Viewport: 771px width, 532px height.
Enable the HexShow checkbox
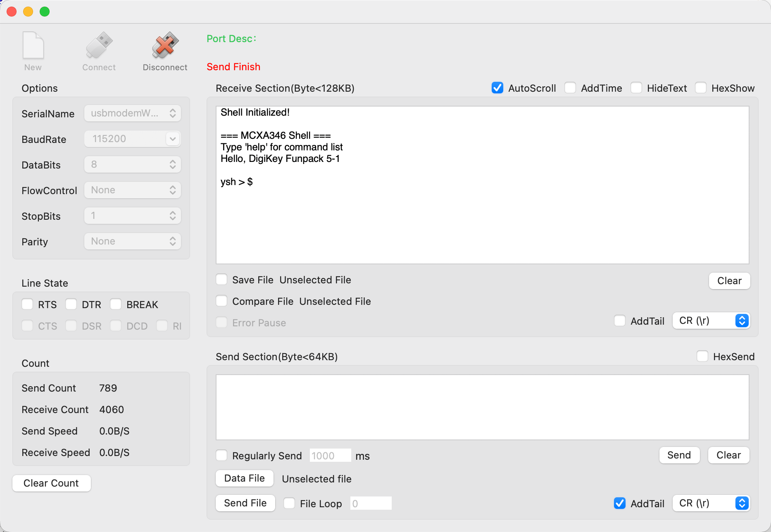click(x=701, y=88)
